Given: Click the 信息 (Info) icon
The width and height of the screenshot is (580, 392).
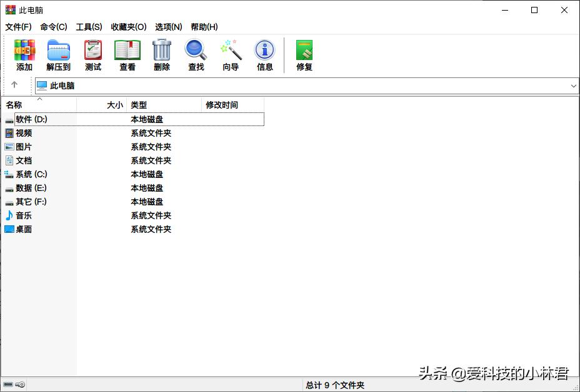Looking at the screenshot, I should point(264,54).
